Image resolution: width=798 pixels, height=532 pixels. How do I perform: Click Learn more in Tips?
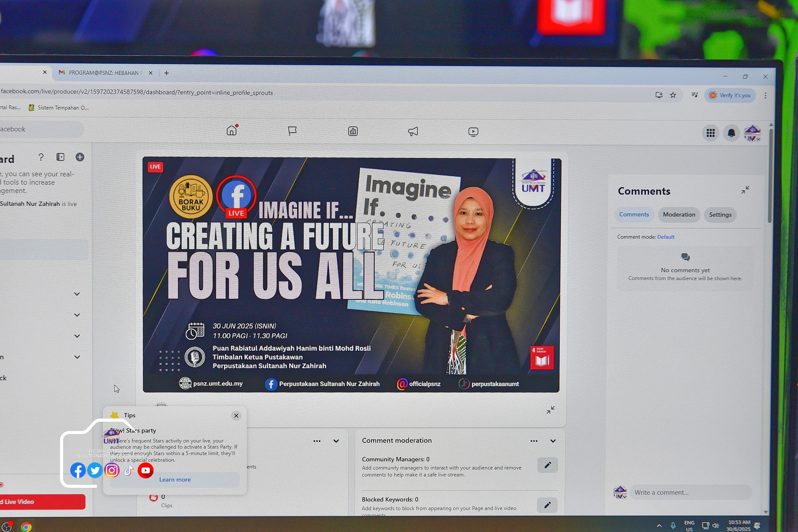pyautogui.click(x=175, y=479)
